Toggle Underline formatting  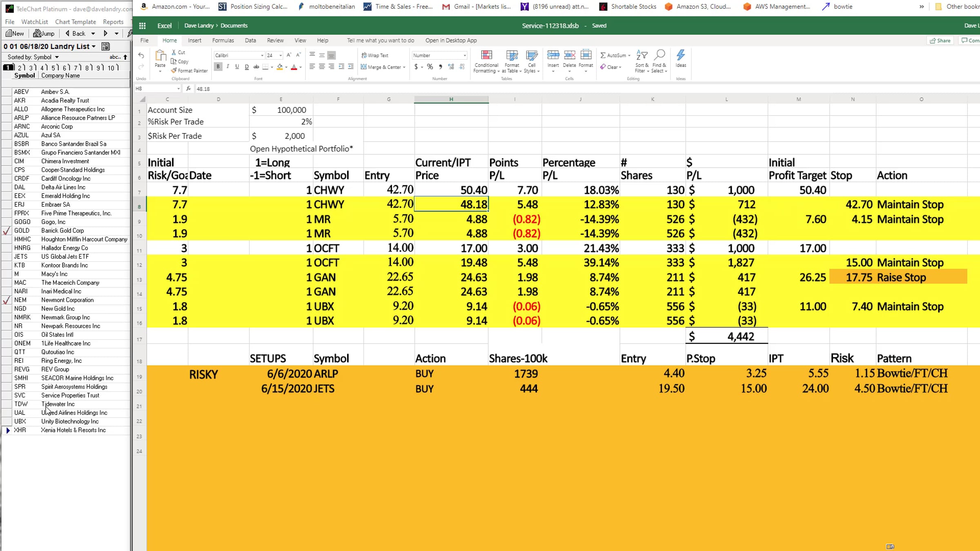tap(237, 67)
